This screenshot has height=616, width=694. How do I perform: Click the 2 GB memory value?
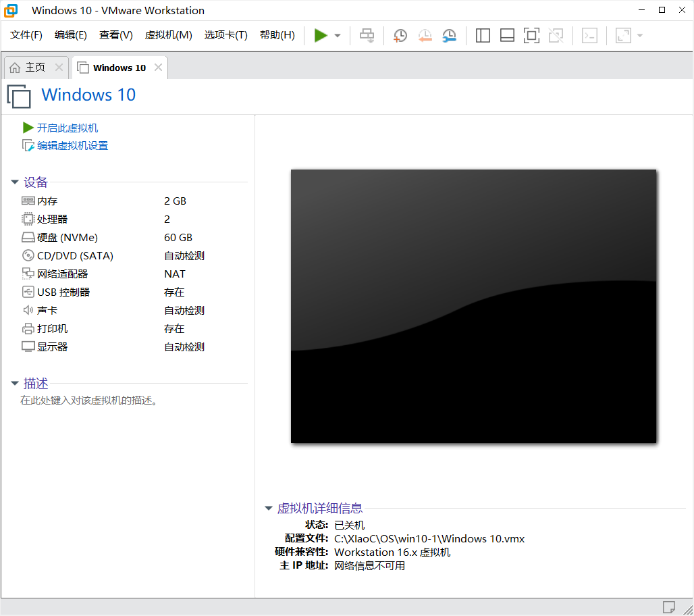coord(176,201)
